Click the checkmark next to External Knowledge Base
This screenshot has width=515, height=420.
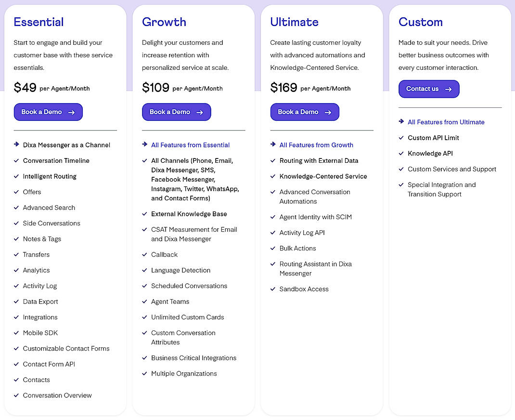click(144, 214)
